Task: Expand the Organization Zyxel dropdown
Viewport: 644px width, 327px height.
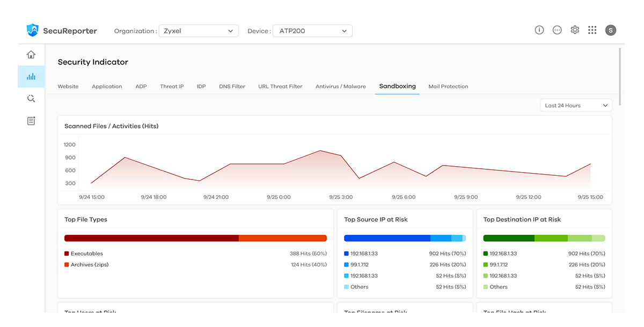Action: [199, 31]
